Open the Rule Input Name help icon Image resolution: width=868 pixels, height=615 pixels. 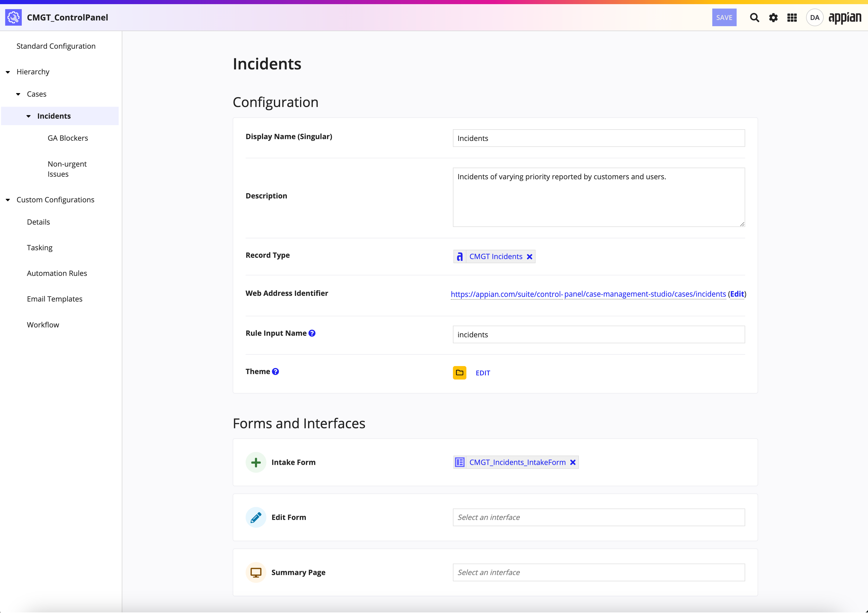[312, 333]
